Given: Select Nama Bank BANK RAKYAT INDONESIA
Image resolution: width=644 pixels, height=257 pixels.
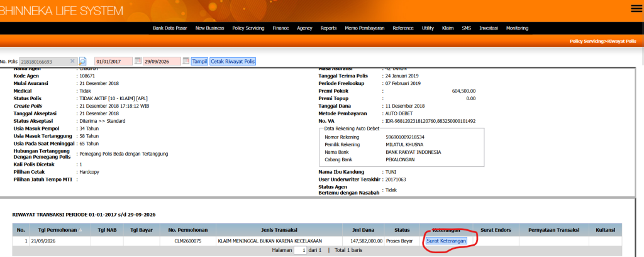Looking at the screenshot, I should (x=414, y=152).
